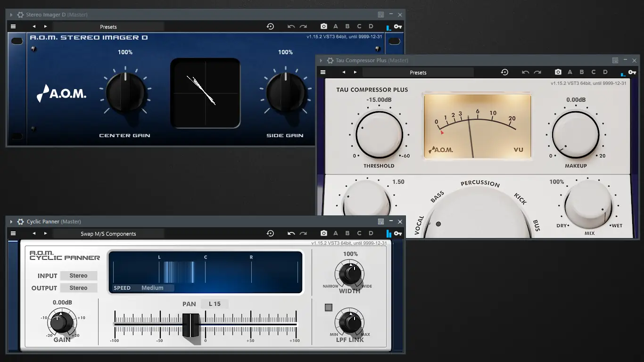Viewport: 644px width, 362px height.
Task: Undo last change in Stereo Imager D
Action: 291,26
